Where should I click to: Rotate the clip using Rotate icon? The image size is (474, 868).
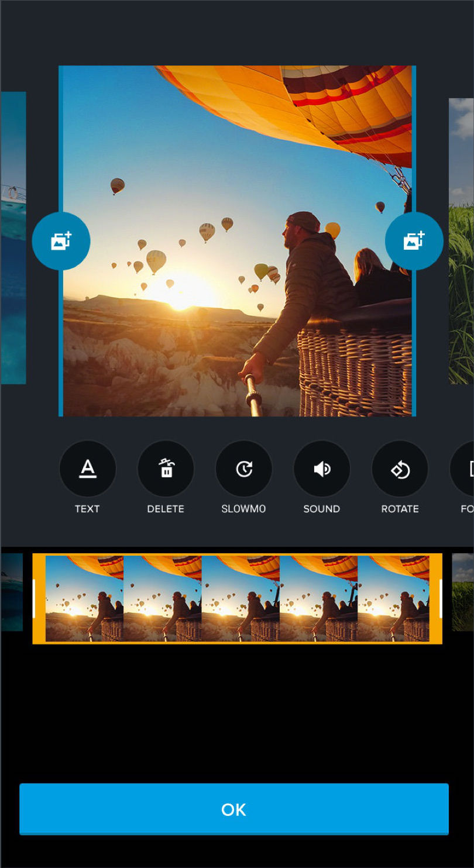click(400, 469)
